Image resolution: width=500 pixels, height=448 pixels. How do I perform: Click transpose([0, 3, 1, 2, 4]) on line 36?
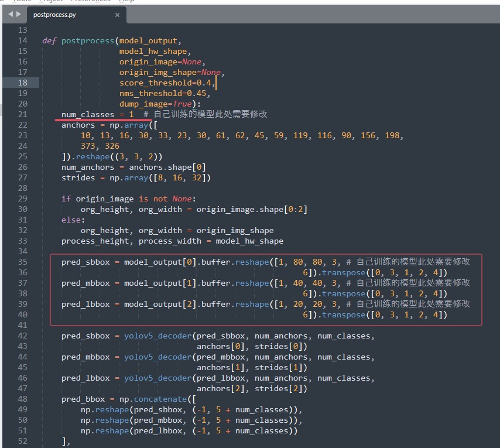click(384, 273)
